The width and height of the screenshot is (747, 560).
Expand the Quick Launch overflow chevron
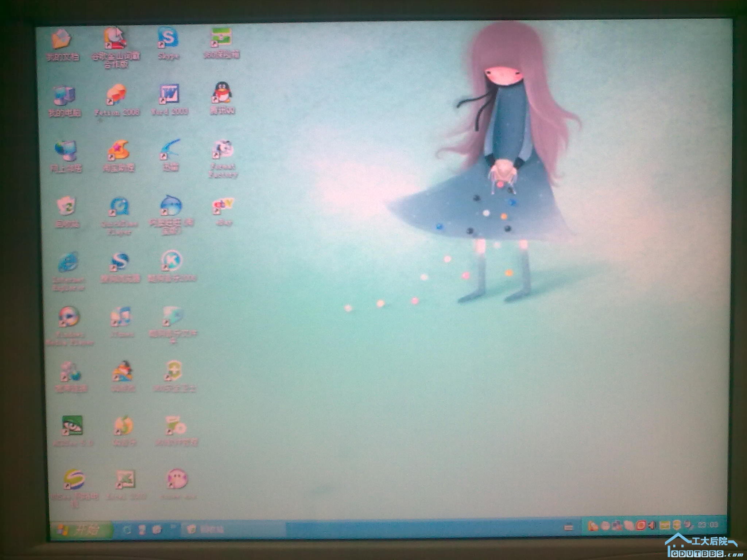[173, 526]
